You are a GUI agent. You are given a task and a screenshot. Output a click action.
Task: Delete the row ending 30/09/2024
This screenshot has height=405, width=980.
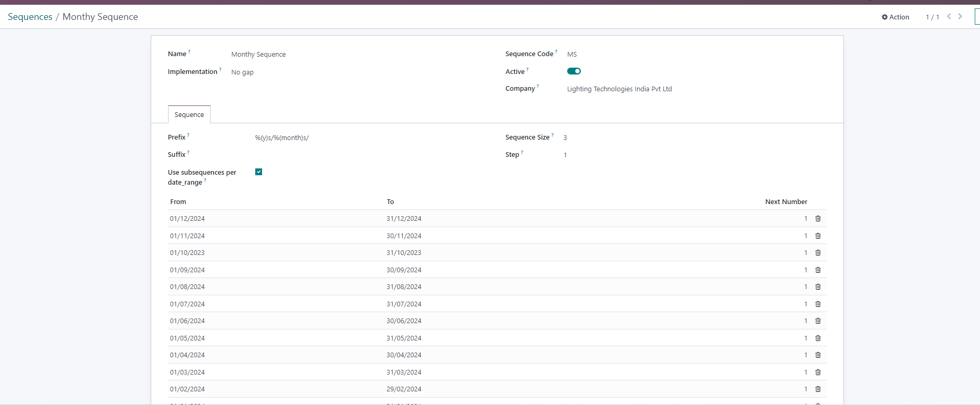(x=818, y=270)
